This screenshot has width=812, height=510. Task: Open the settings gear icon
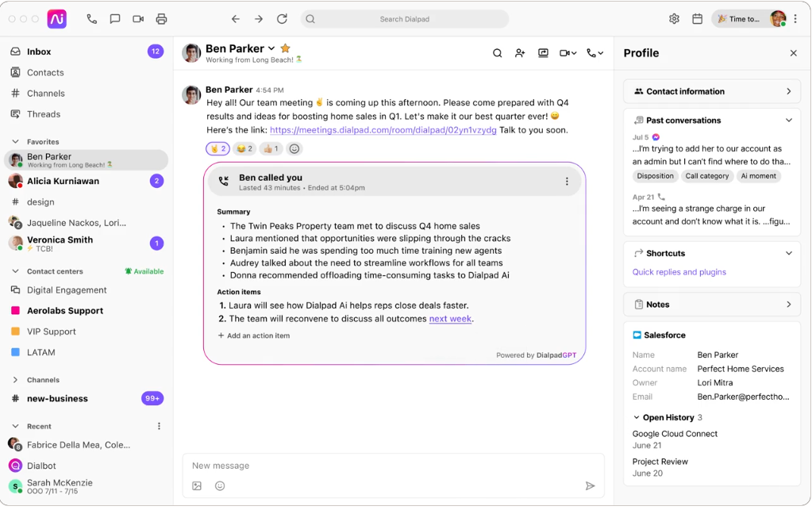pyautogui.click(x=674, y=19)
